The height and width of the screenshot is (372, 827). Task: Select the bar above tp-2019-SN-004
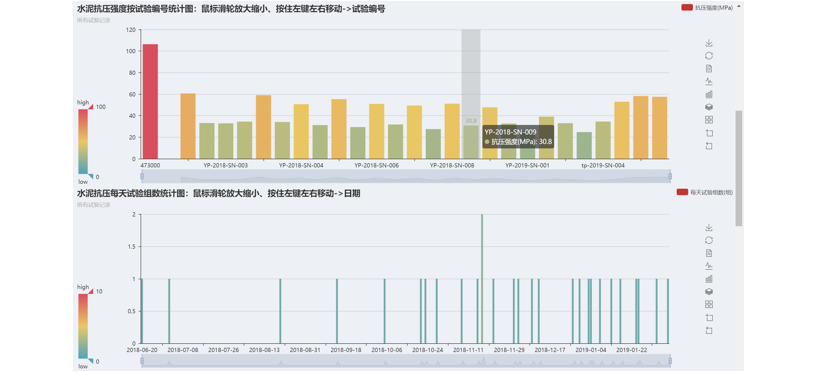click(603, 140)
